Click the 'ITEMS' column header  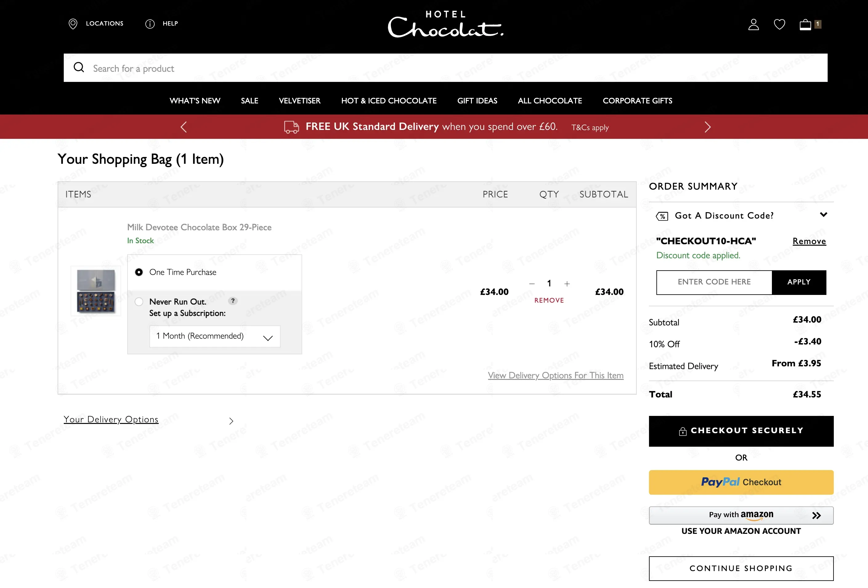coord(78,195)
